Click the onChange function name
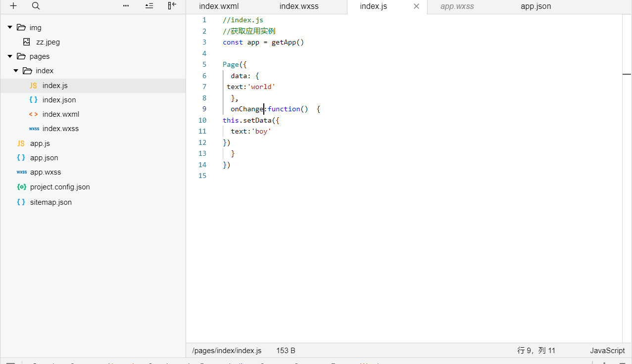632x364 pixels. pos(247,109)
